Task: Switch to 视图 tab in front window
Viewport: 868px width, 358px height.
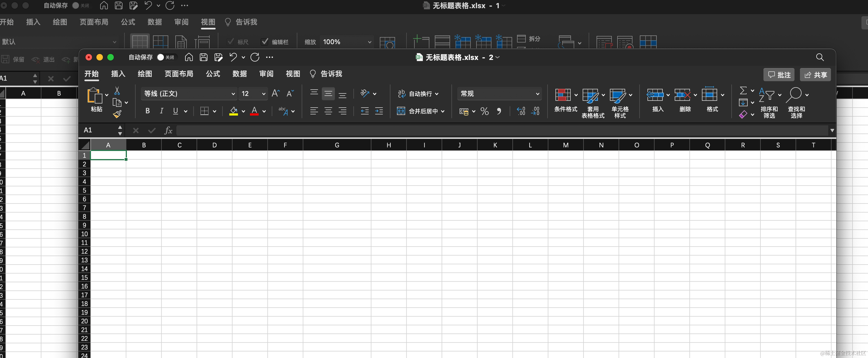Action: pos(293,74)
